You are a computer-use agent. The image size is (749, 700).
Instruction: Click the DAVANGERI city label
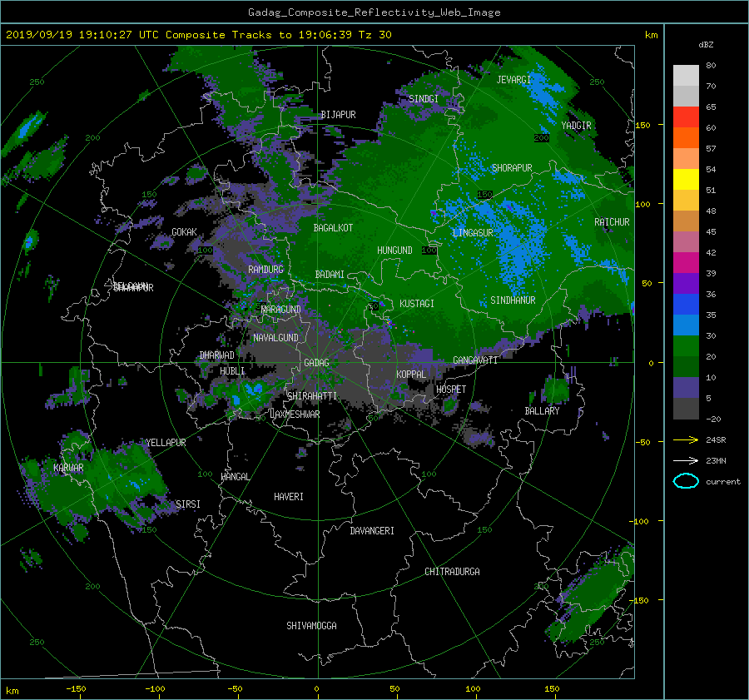coord(372,531)
